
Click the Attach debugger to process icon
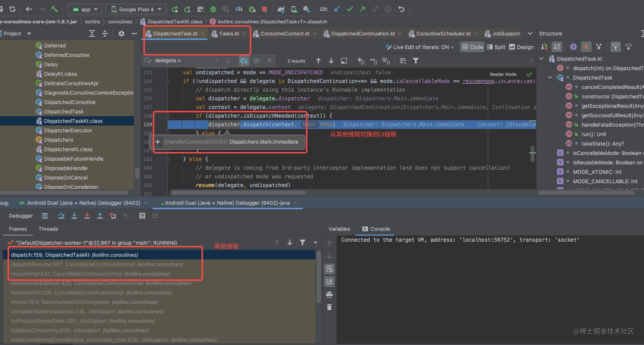coord(252,9)
